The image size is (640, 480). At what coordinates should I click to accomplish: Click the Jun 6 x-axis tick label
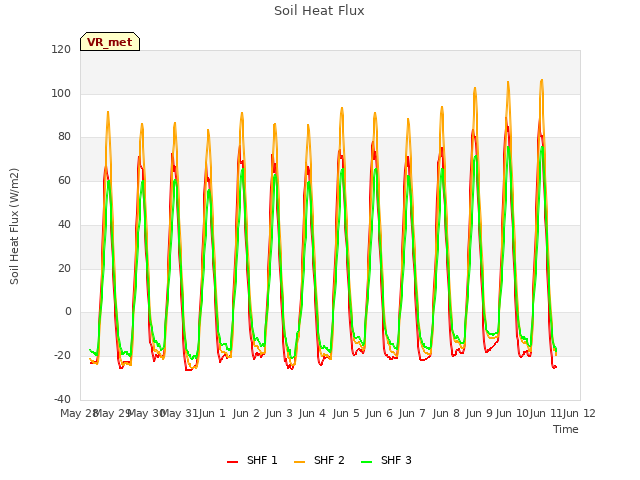pos(379,413)
